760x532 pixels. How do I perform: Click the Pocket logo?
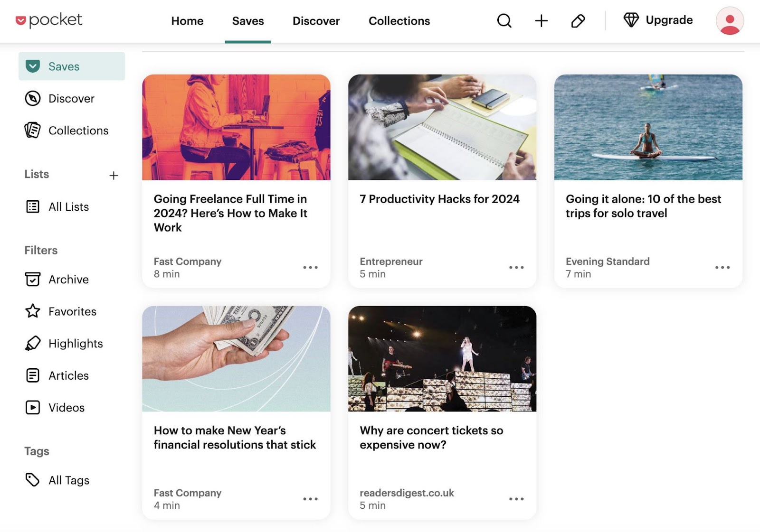coord(49,20)
